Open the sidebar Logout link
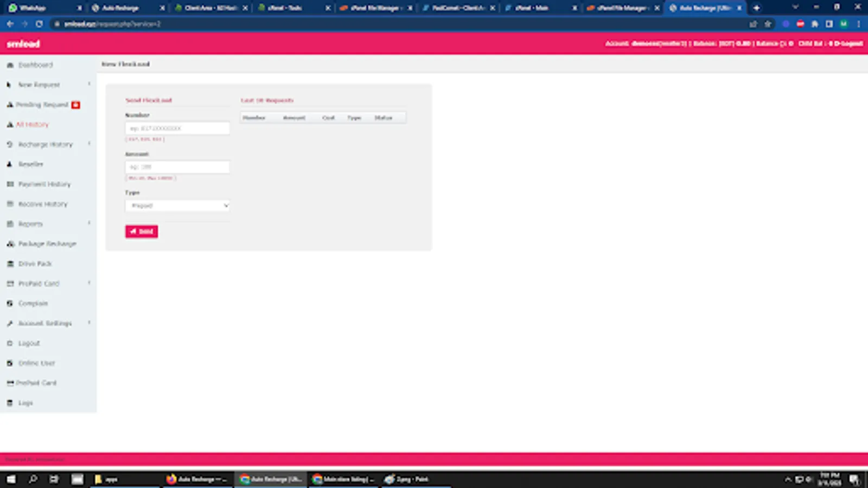Image resolution: width=868 pixels, height=488 pixels. pos(29,343)
